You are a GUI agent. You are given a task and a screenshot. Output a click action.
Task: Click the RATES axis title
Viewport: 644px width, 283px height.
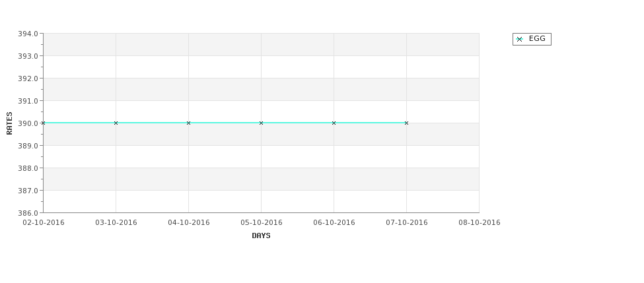pyautogui.click(x=9, y=123)
